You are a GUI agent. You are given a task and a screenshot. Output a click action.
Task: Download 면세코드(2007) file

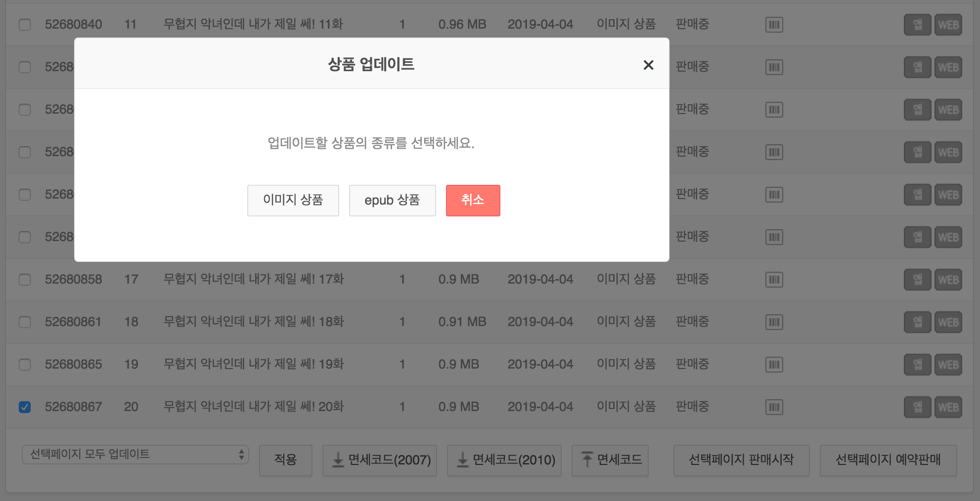pyautogui.click(x=380, y=460)
